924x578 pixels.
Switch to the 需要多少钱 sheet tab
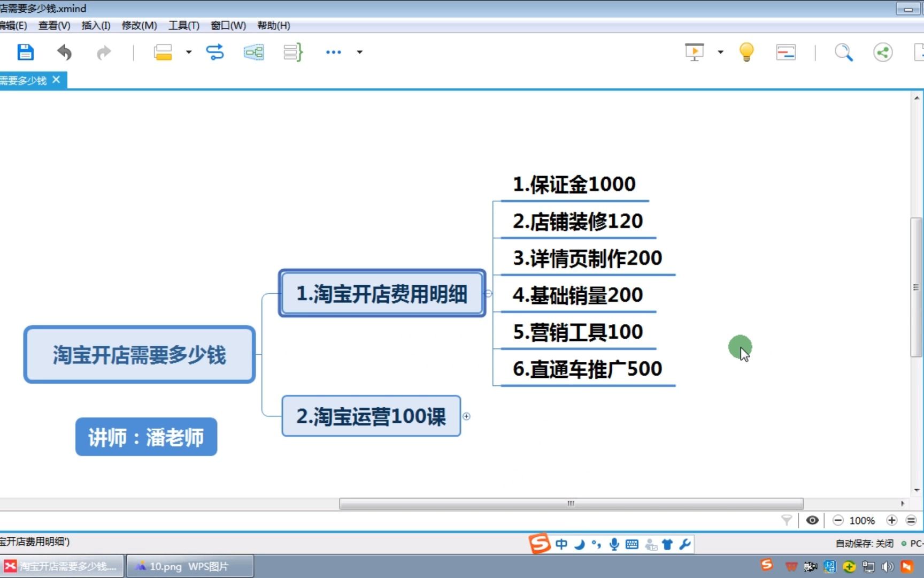pyautogui.click(x=23, y=80)
